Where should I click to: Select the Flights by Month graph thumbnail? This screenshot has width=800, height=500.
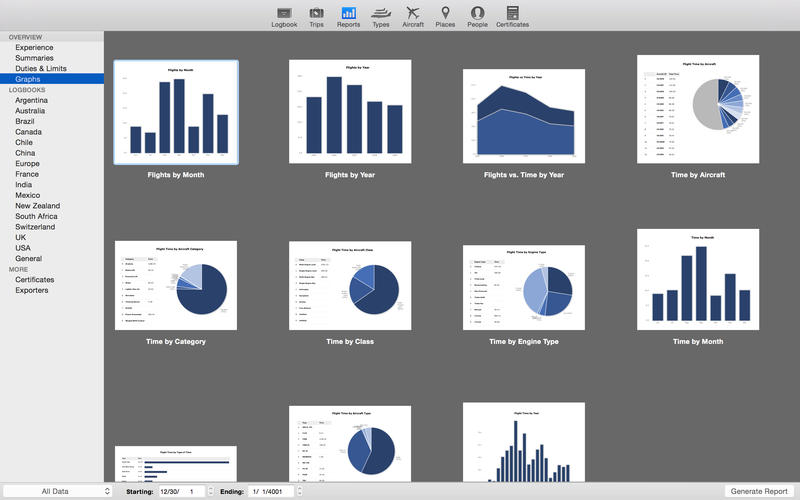click(176, 111)
